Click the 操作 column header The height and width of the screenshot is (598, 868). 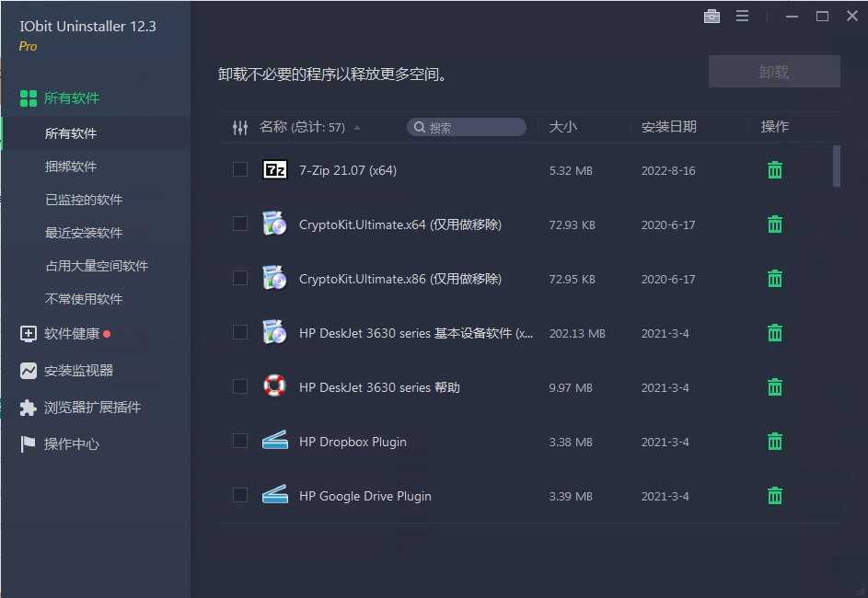coord(774,127)
